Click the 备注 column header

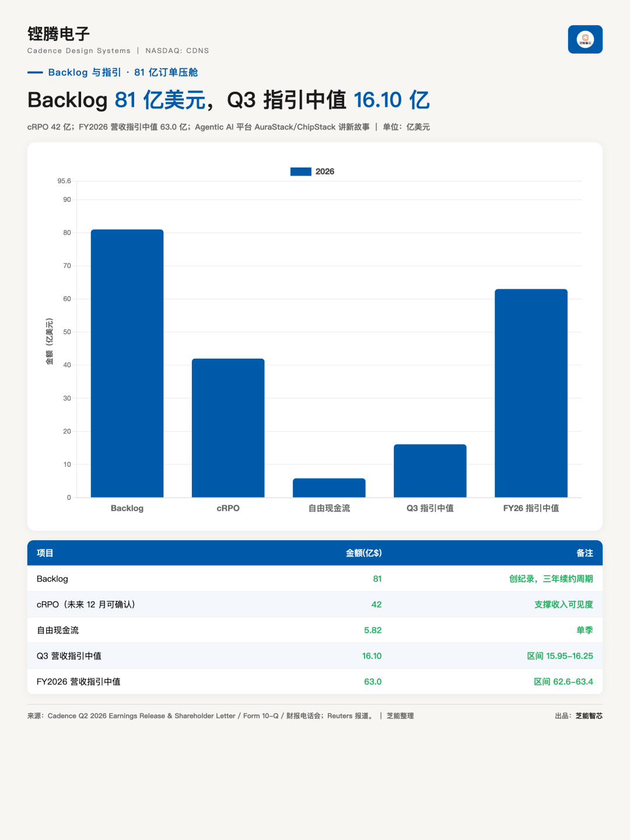pyautogui.click(x=584, y=553)
